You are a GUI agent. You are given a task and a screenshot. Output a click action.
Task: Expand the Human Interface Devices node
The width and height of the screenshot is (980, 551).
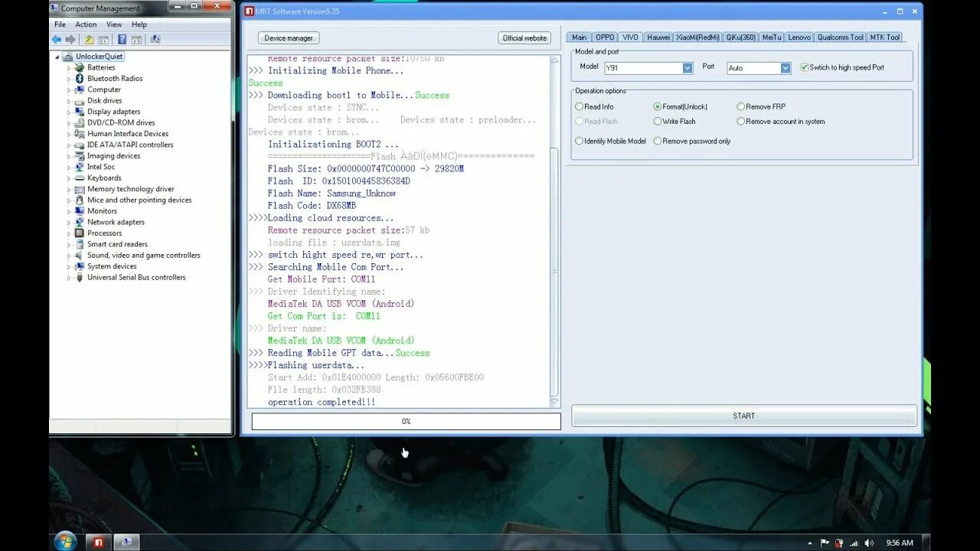[x=69, y=134]
